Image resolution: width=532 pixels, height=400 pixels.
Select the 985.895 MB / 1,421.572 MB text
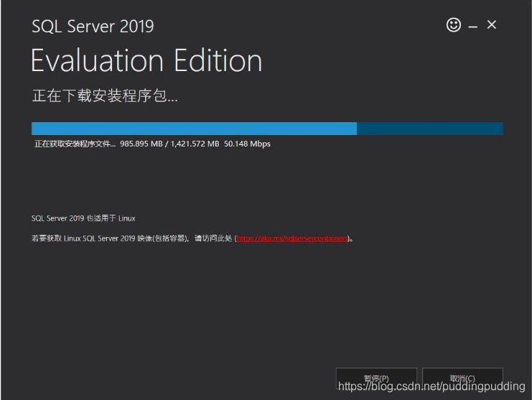169,144
